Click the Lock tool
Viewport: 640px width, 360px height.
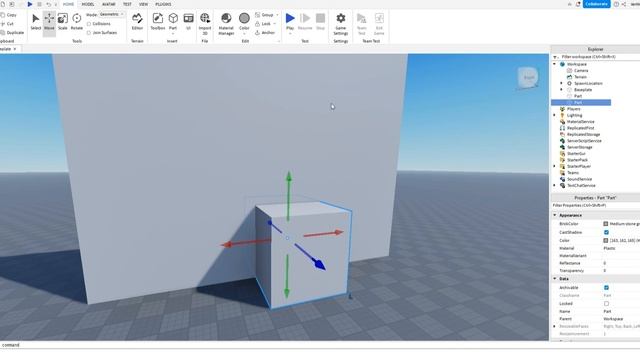263,24
